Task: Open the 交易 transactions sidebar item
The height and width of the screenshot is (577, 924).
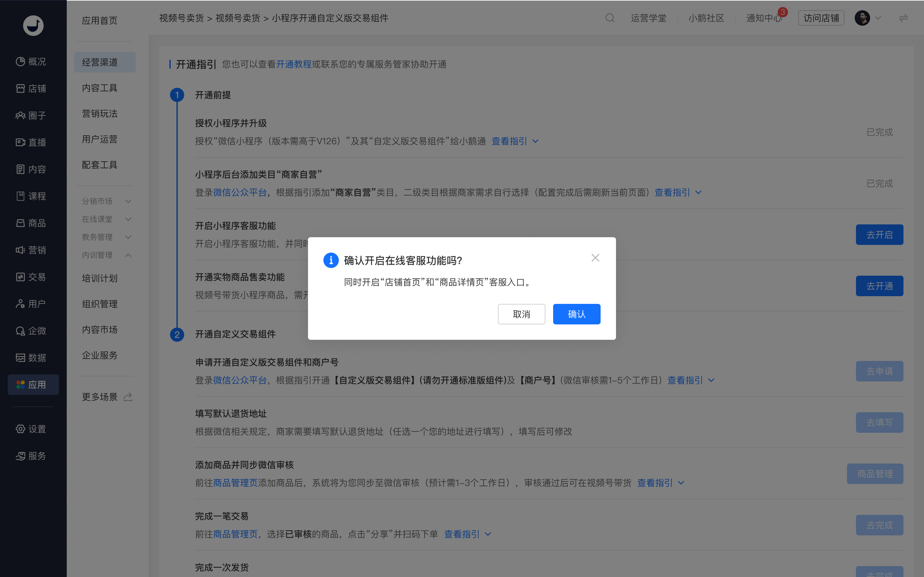Action: tap(31, 277)
